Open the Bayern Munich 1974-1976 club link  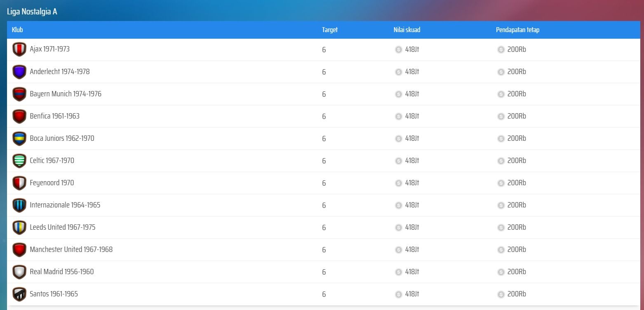[66, 93]
